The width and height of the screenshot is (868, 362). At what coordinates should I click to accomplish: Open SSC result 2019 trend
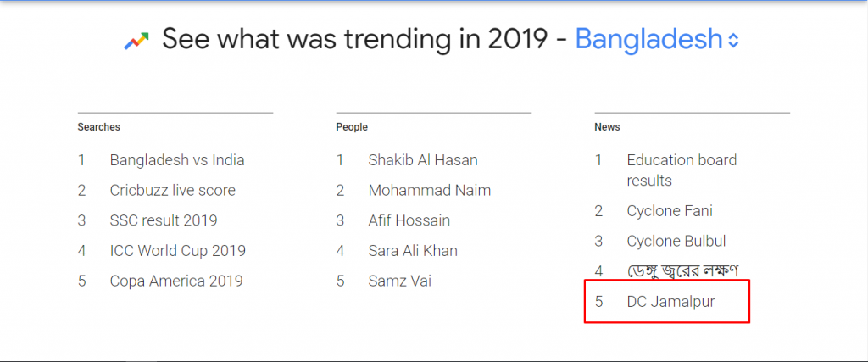click(163, 220)
